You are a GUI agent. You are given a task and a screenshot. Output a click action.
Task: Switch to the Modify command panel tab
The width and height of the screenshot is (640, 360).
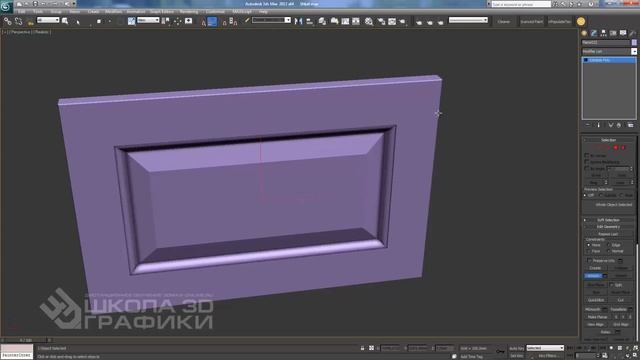point(594,33)
